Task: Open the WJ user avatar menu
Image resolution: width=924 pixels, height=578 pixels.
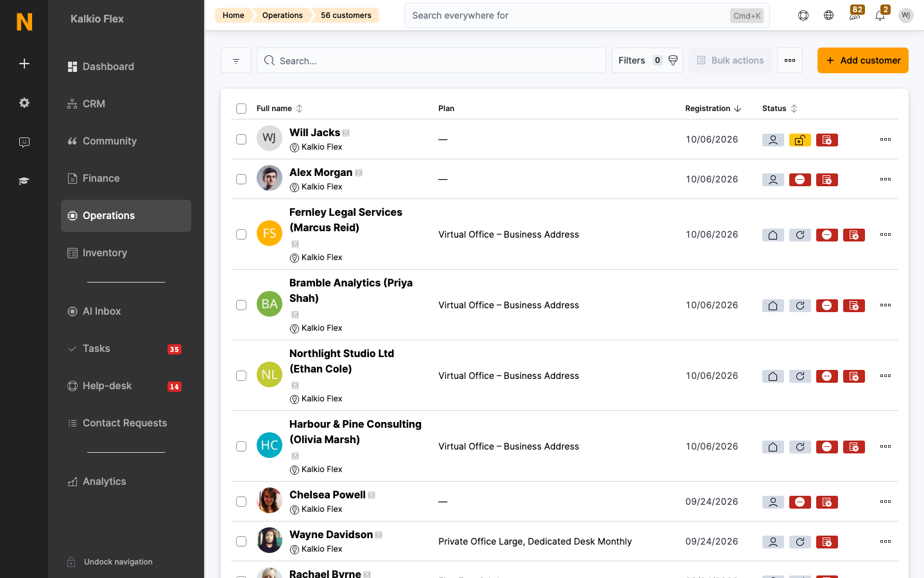Action: tap(906, 15)
